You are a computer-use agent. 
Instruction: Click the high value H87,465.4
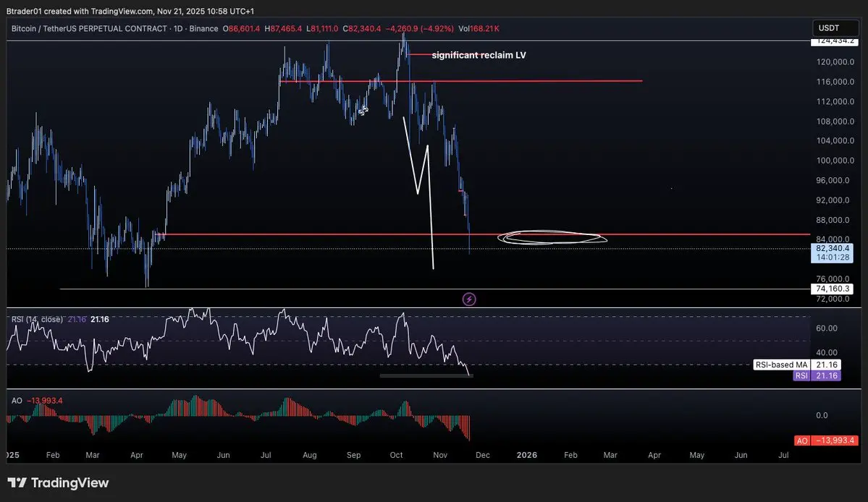coord(283,28)
